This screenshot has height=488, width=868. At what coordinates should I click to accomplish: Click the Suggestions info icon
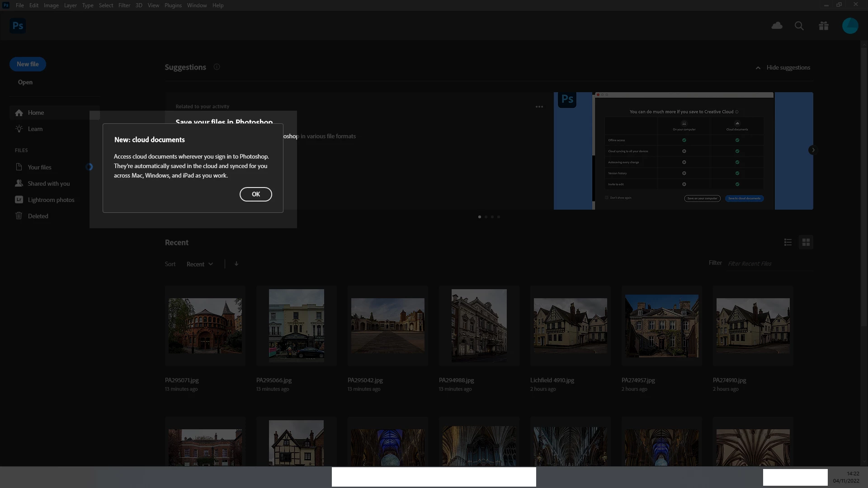(x=217, y=67)
